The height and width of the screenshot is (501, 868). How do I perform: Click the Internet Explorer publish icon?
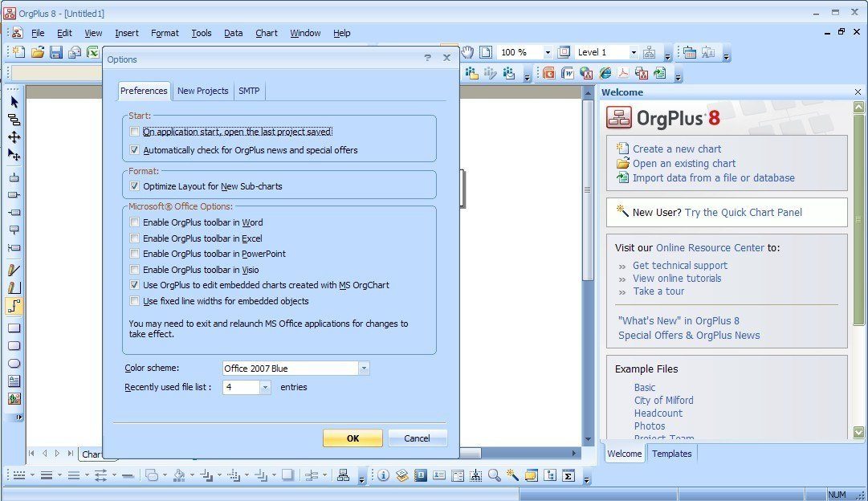(605, 73)
